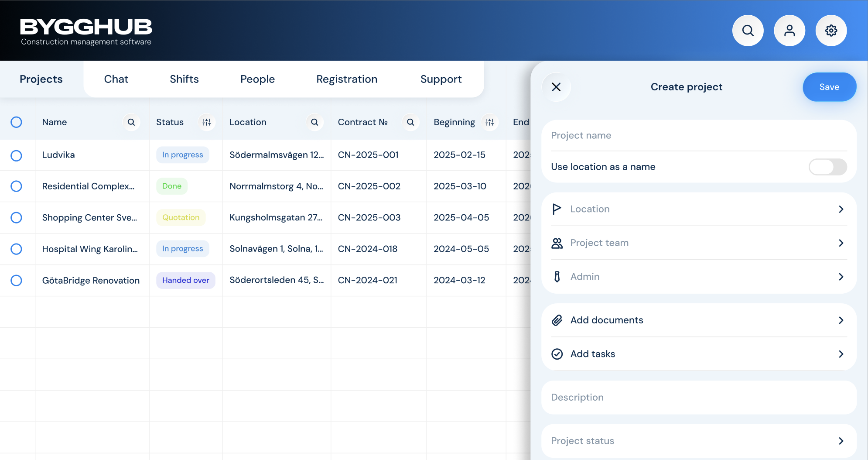Viewport: 868px width, 460px height.
Task: Expand the Project team row
Action: (699, 243)
